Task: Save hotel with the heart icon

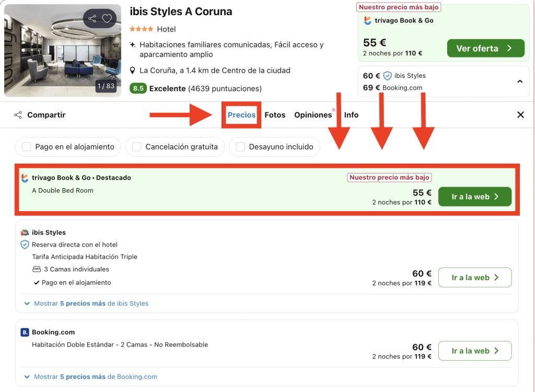Action: (x=107, y=19)
